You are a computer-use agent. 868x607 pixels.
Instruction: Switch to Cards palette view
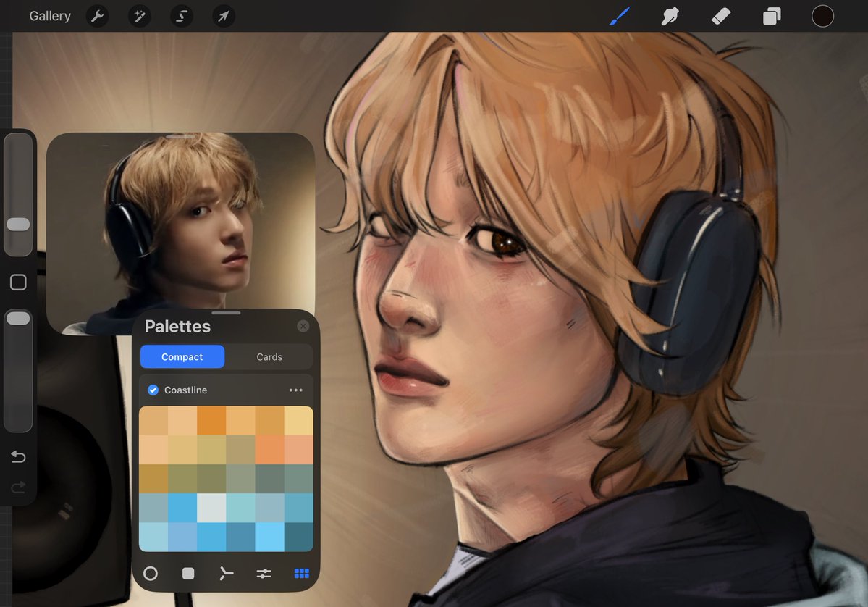(x=269, y=357)
